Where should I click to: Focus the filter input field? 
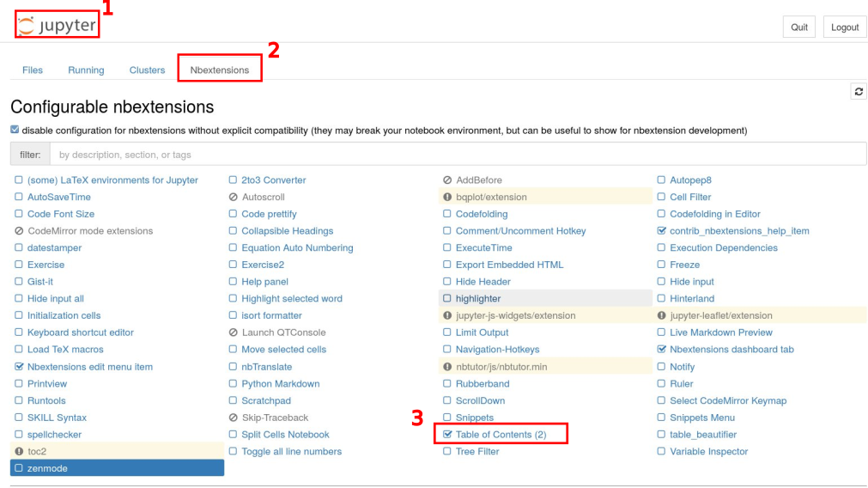(458, 155)
